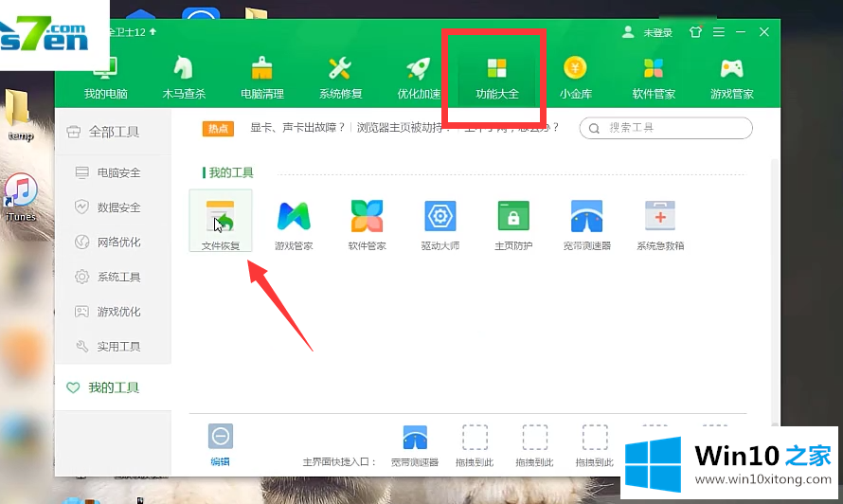Open the iTunes desktop shortcut
This screenshot has height=504, width=843.
coord(21,197)
